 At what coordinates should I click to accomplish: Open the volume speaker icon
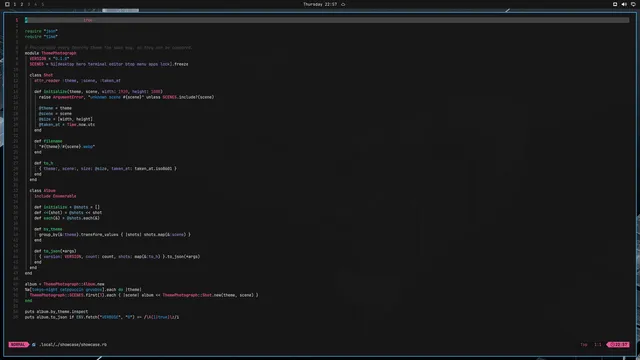(x=624, y=4)
